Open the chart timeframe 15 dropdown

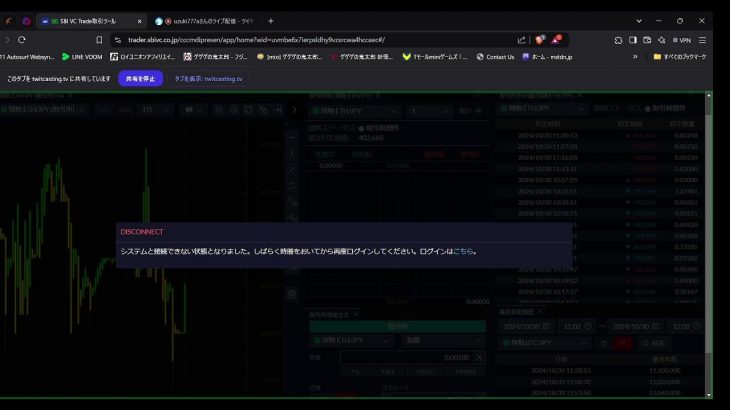(156, 110)
